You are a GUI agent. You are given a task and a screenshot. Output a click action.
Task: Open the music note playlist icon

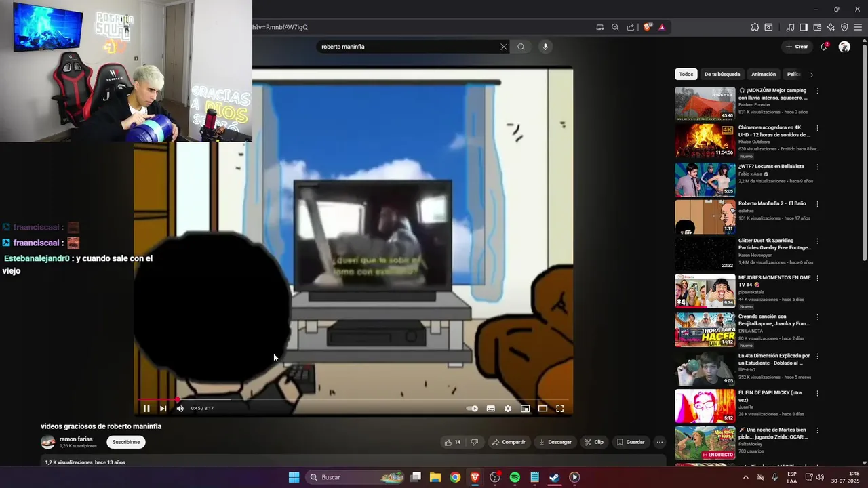[x=790, y=27]
